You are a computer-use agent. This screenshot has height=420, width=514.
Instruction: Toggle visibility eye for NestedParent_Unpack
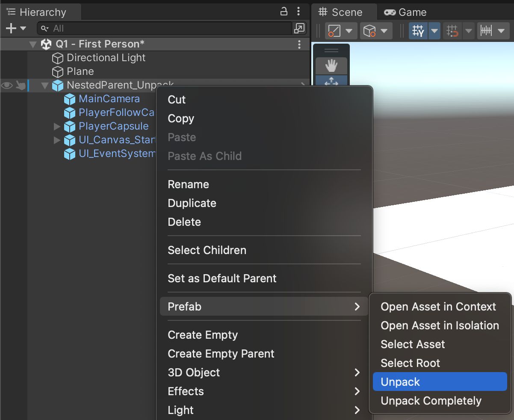point(6,86)
